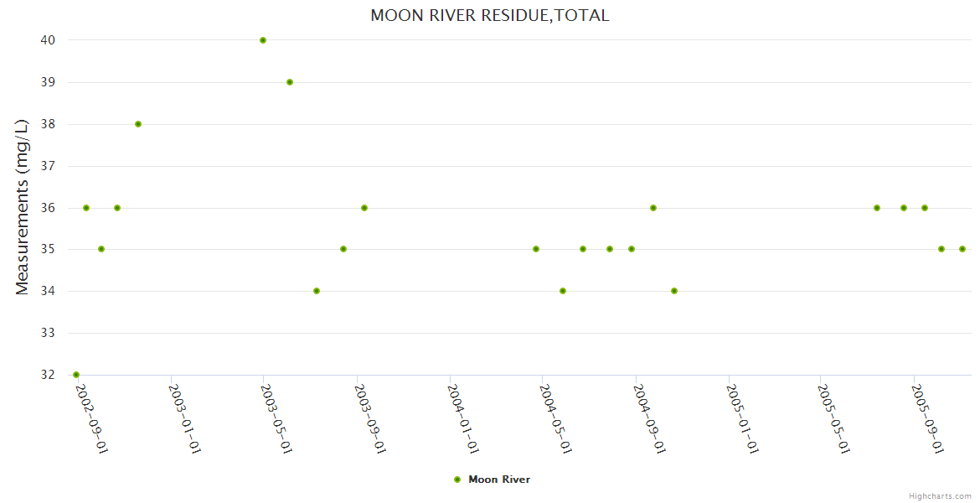The width and height of the screenshot is (980, 503).
Task: Click the 2002-09-01 x-axis label
Action: [x=91, y=417]
